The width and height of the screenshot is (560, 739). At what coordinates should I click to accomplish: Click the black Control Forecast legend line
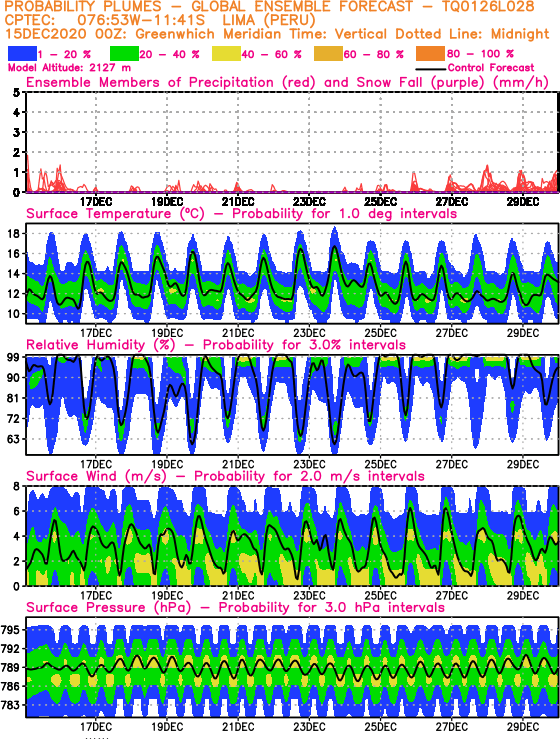point(431,69)
